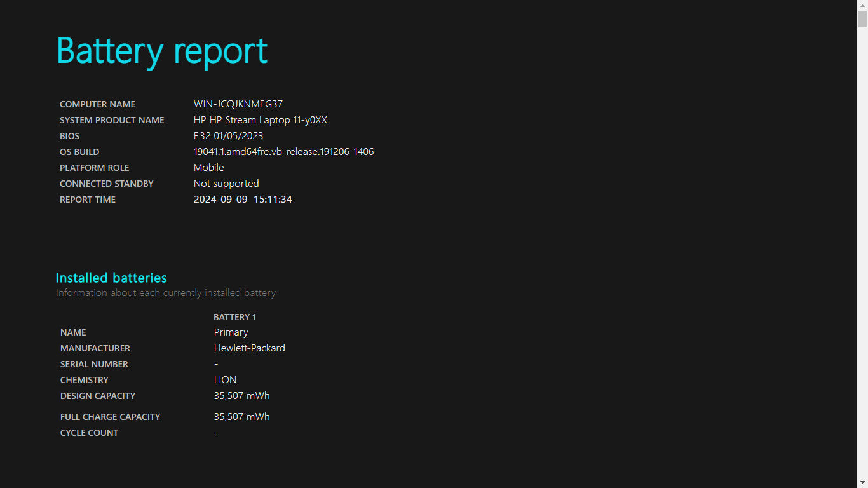Select BIOS value F.32 01/05/2023
Screen dimensions: 868x488
(228, 136)
